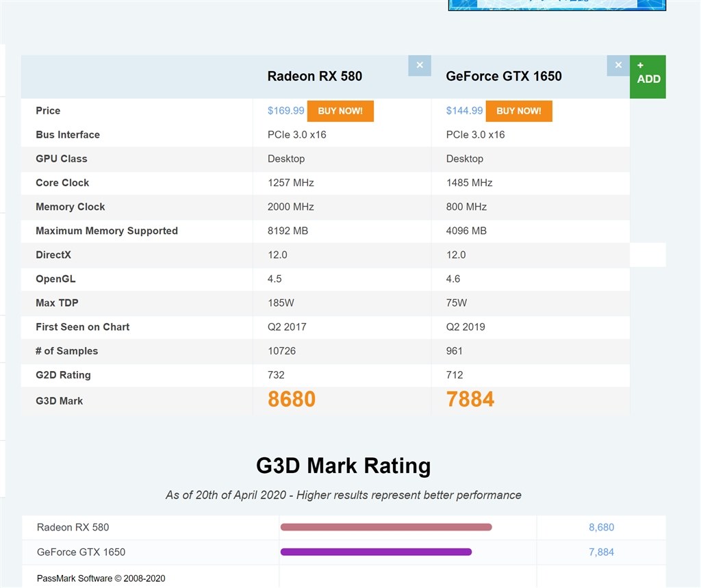Click the 1257 MHz core clock value
701x588 pixels.
[290, 183]
